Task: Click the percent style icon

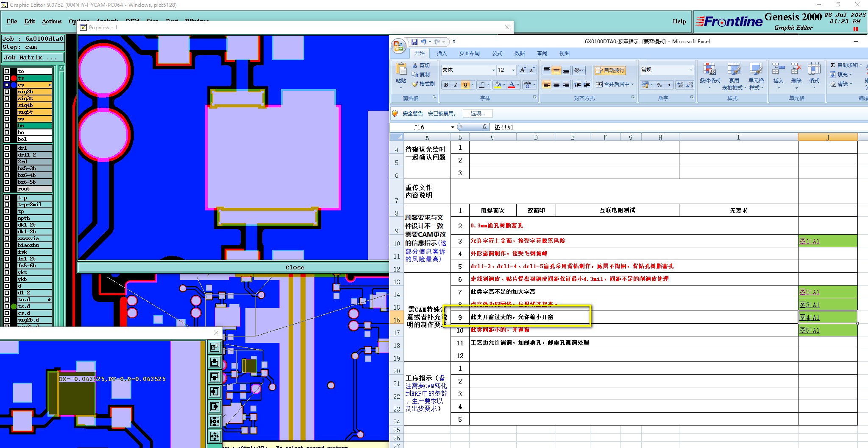Action: coord(659,85)
